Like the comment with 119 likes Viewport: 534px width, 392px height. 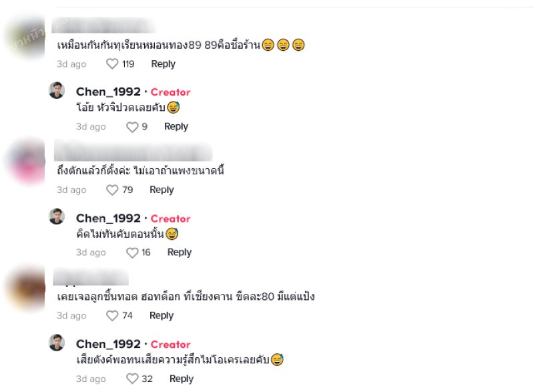[112, 63]
